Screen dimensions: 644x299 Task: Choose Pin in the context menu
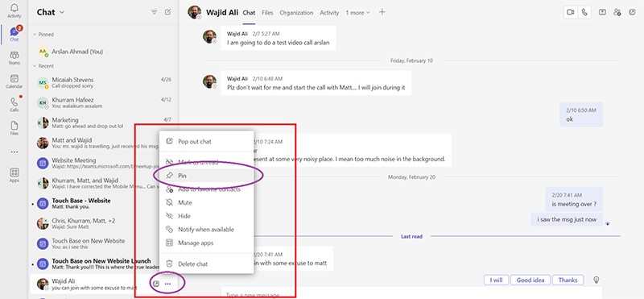(206, 176)
